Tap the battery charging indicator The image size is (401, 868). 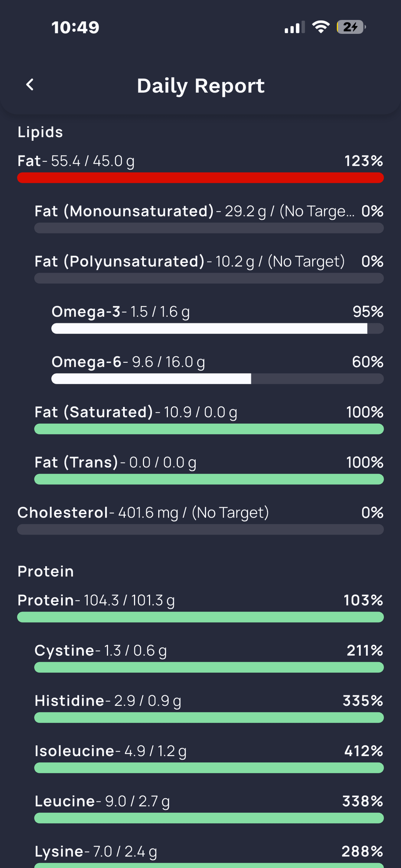coord(351,27)
